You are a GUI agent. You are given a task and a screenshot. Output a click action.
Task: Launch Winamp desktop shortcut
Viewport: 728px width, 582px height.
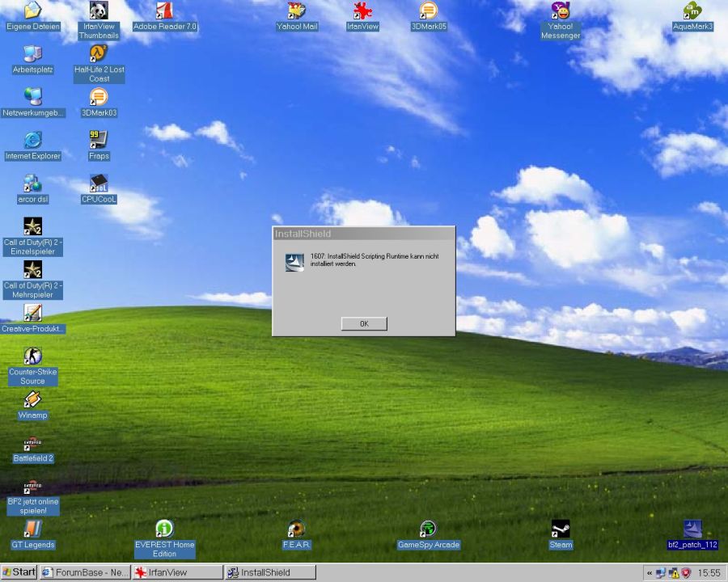pyautogui.click(x=32, y=405)
